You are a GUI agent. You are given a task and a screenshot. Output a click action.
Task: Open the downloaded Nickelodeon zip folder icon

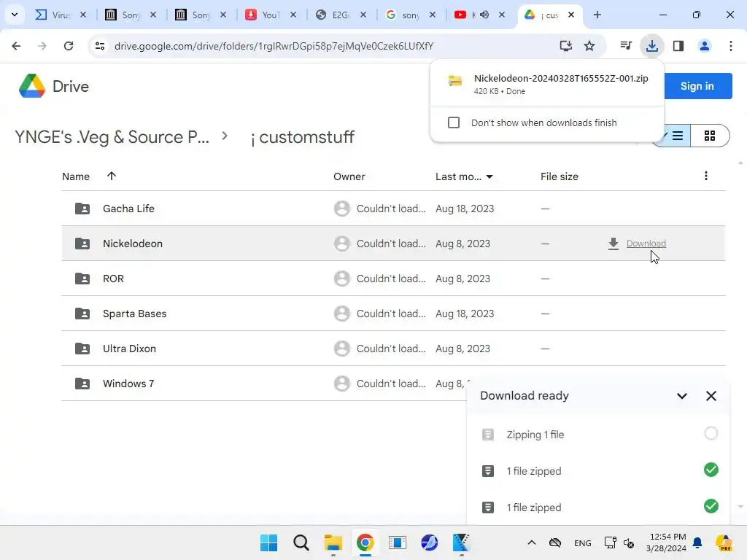coord(455,81)
